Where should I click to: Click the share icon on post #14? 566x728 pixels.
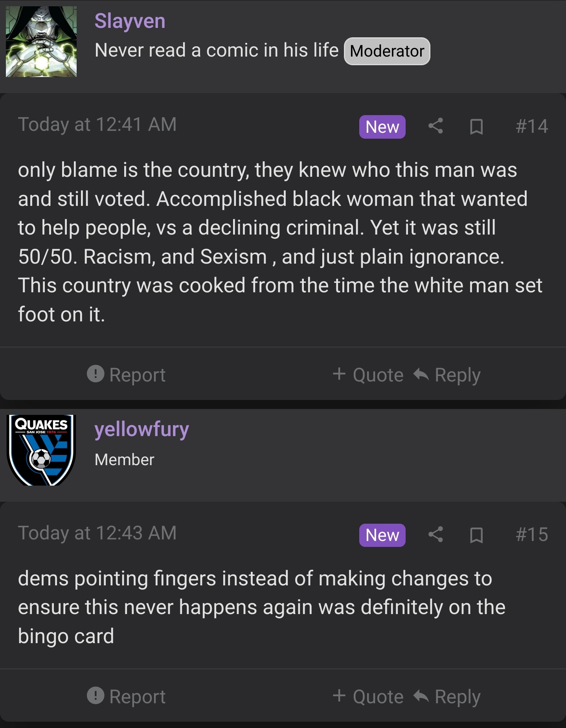pos(436,126)
